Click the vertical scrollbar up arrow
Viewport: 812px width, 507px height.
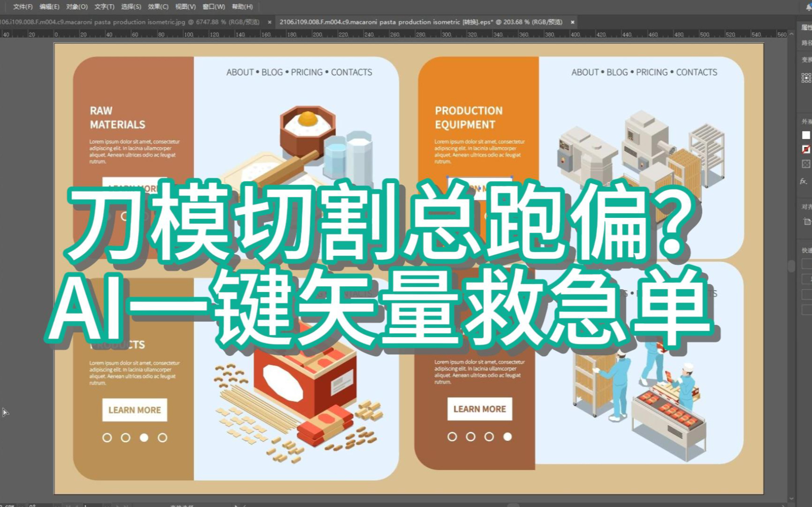(x=791, y=34)
